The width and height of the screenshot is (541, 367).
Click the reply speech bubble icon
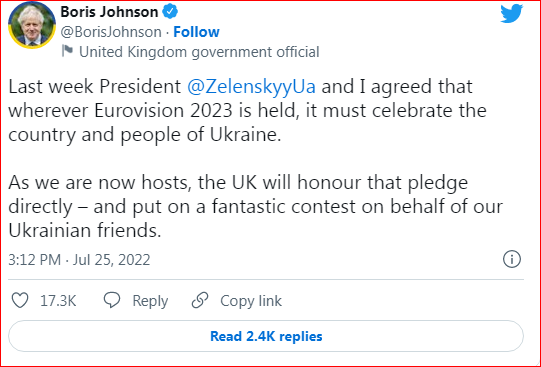pyautogui.click(x=112, y=300)
